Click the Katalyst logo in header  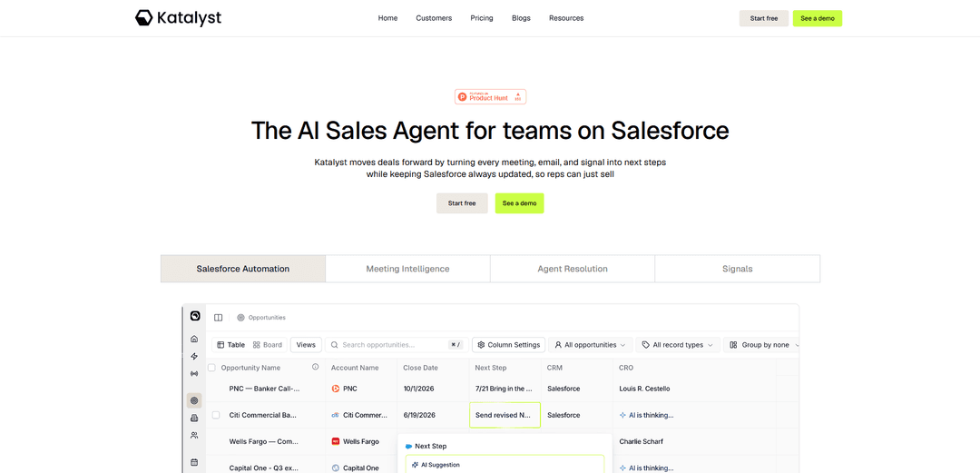click(x=178, y=18)
